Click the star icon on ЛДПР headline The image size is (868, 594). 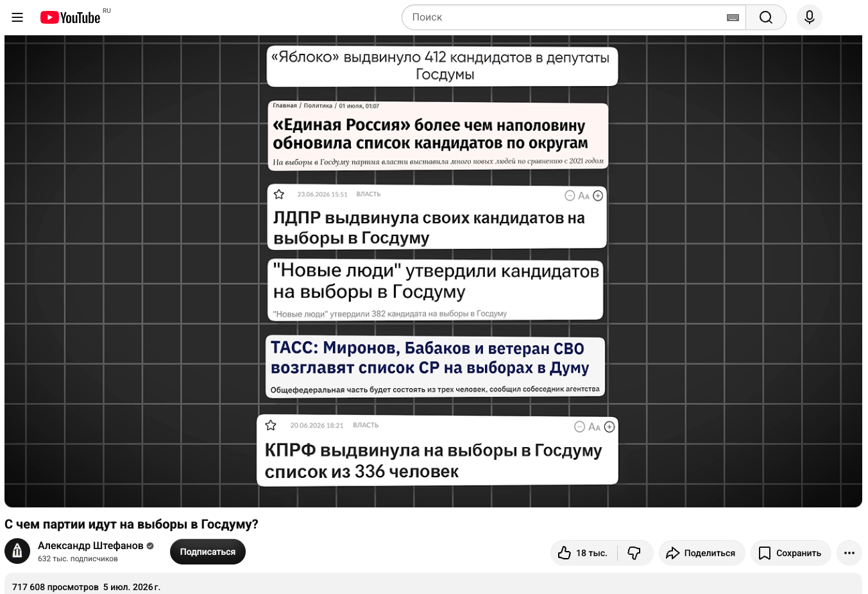point(279,194)
